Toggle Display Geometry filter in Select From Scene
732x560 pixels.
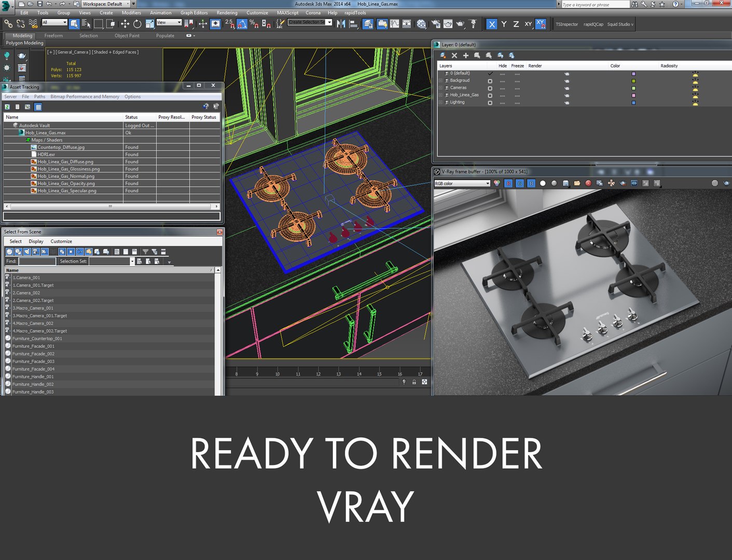click(x=9, y=251)
